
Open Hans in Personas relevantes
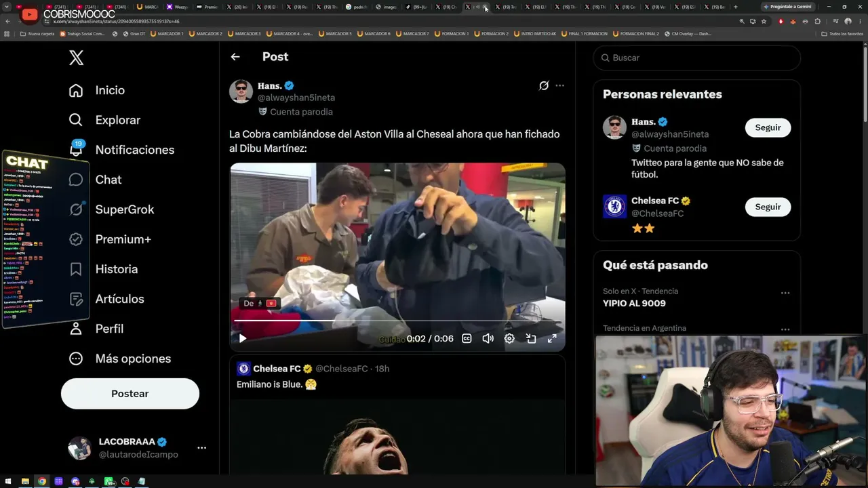[643, 122]
